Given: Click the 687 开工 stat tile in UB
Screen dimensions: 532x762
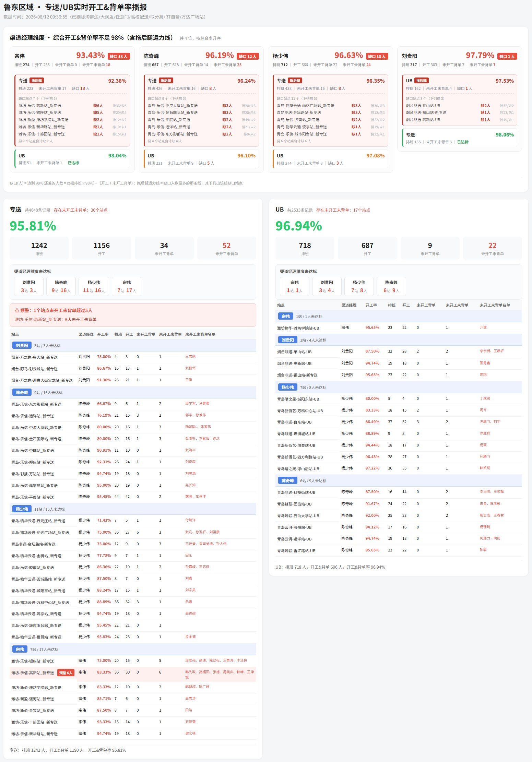Looking at the screenshot, I should [367, 248].
